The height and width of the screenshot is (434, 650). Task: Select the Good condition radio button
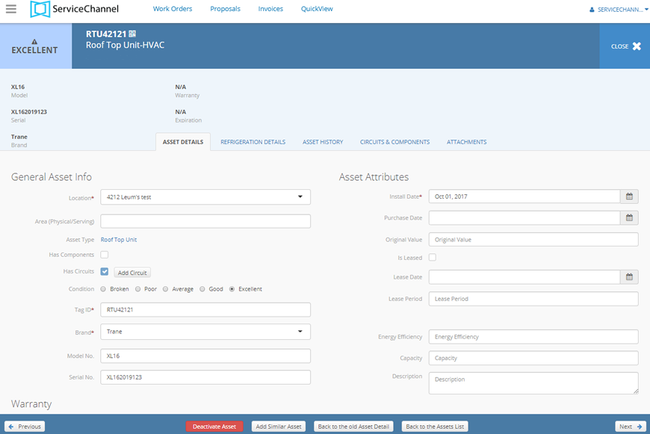tap(202, 289)
